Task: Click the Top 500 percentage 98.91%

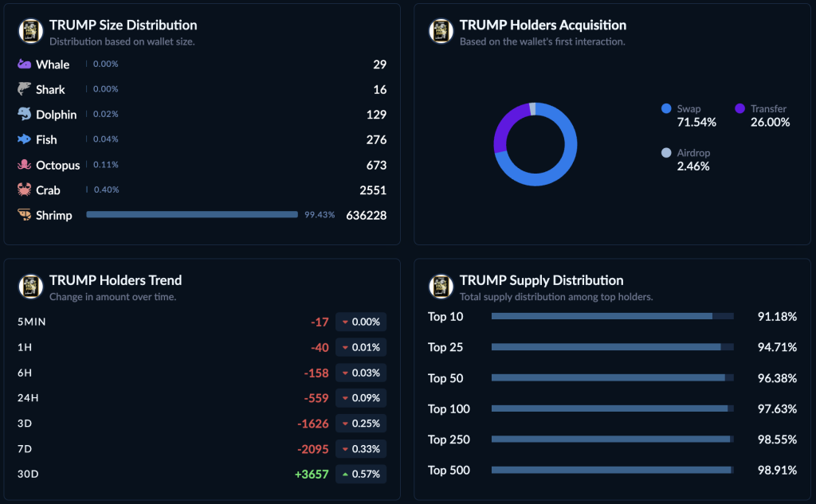Action: pos(777,471)
